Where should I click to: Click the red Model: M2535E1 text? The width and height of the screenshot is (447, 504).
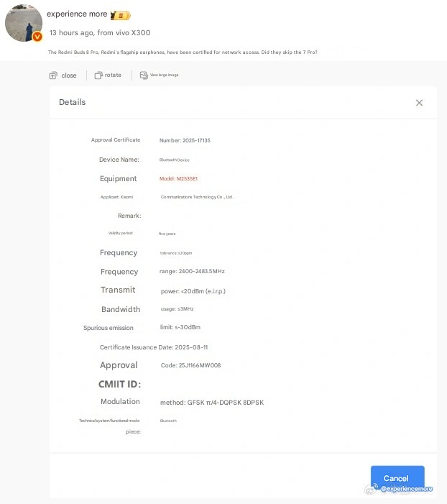[178, 178]
